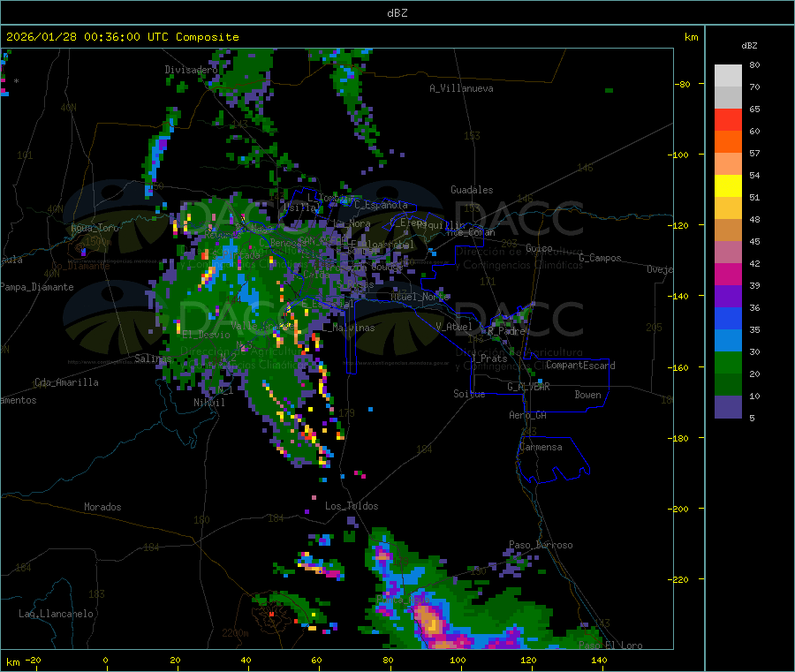Click the 100 km horizontal axis tick
The width and height of the screenshot is (795, 672).
(458, 661)
